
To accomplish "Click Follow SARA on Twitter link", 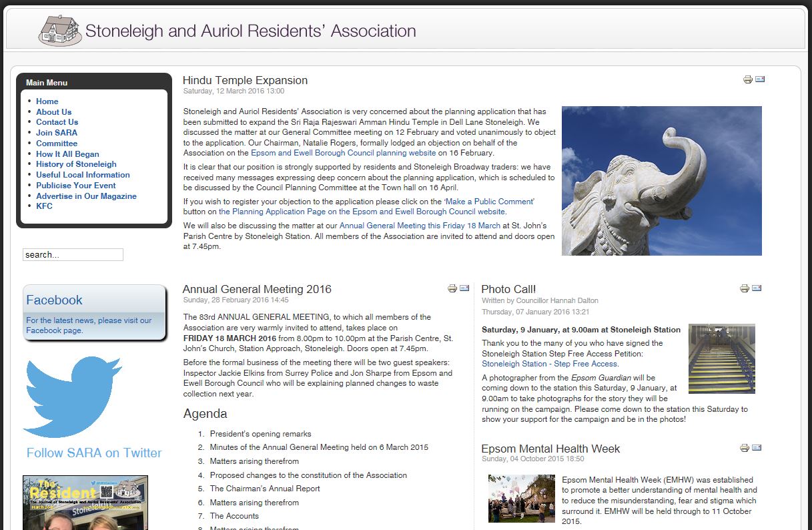I will (94, 453).
